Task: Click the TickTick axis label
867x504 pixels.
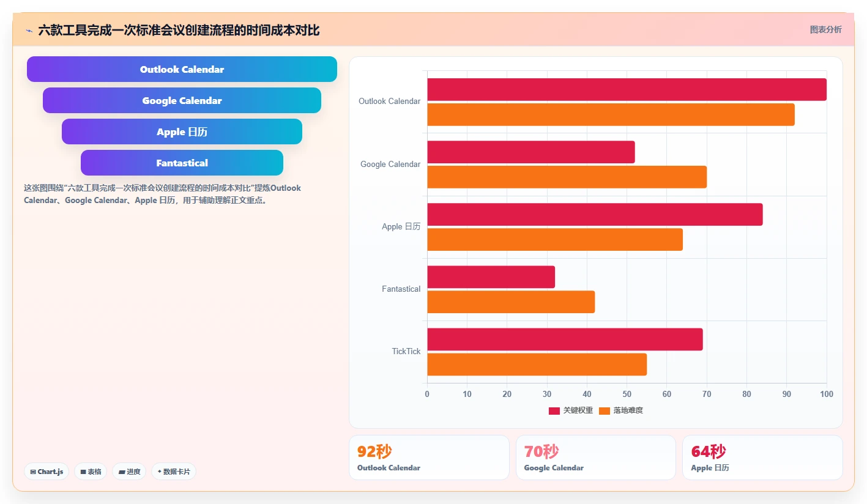Action: click(x=406, y=351)
